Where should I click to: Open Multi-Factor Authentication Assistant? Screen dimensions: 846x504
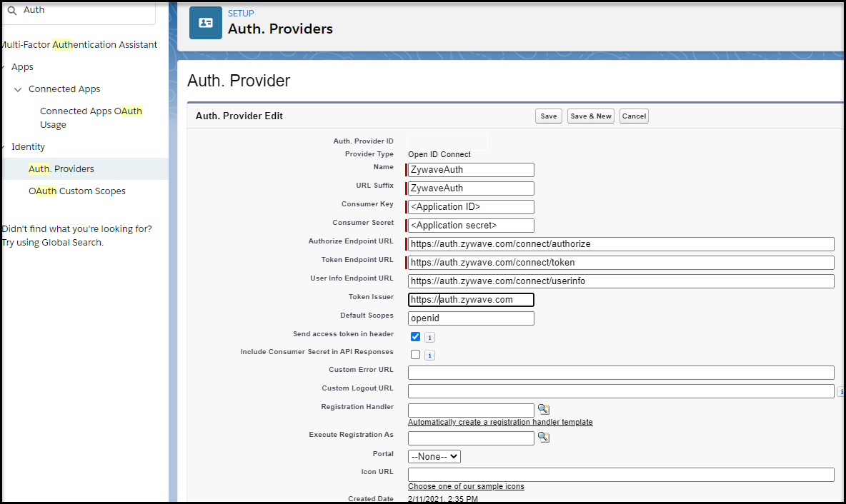tap(79, 45)
